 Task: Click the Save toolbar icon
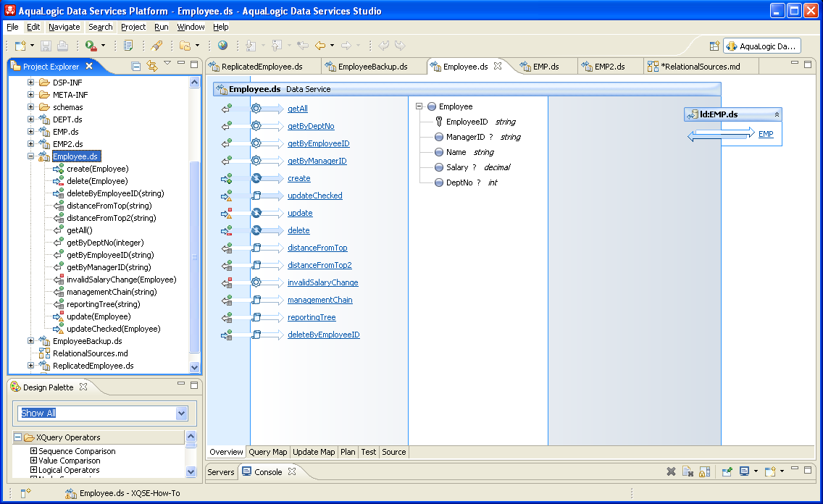(x=46, y=46)
